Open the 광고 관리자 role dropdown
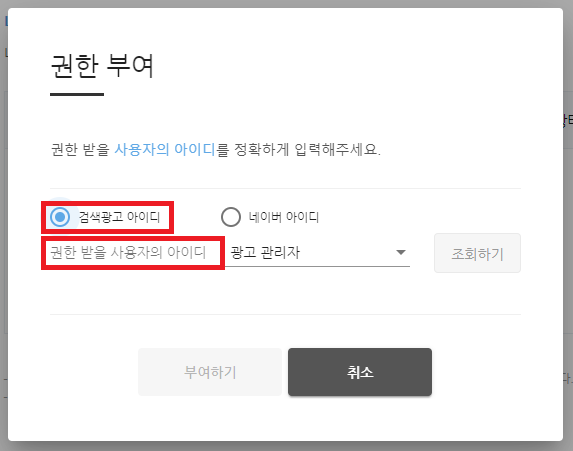The image size is (573, 451). 317,253
